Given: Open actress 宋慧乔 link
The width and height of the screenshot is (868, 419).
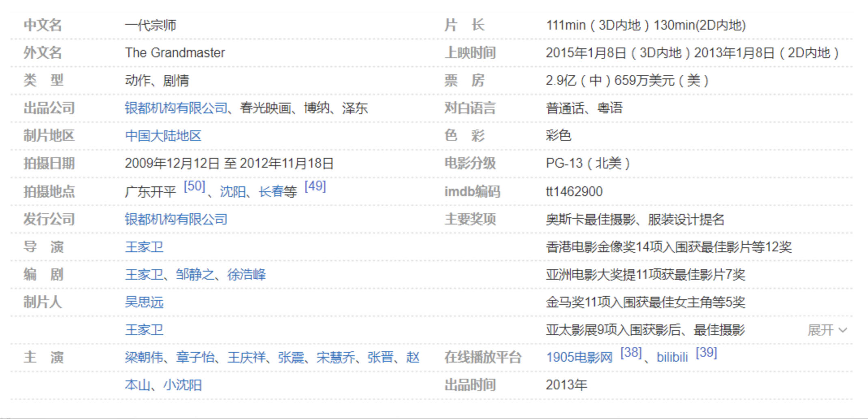Looking at the screenshot, I should pyautogui.click(x=336, y=357).
